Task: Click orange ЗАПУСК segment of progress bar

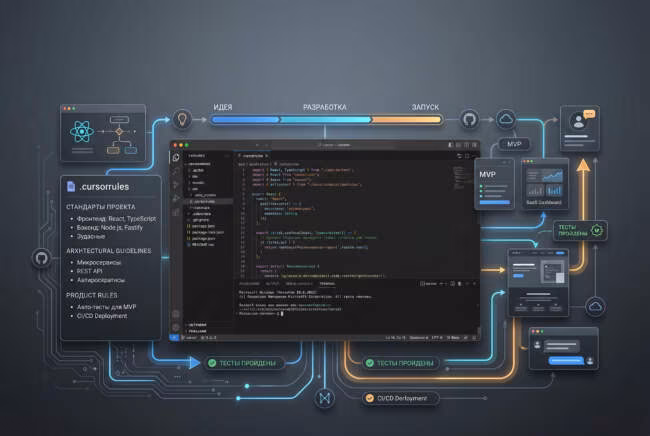Action: click(x=407, y=120)
